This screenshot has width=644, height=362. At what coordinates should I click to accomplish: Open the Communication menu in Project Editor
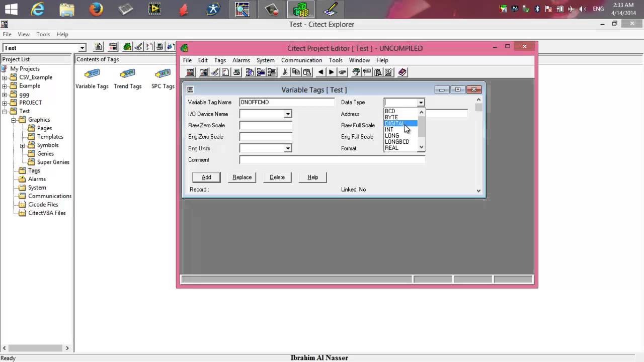point(301,60)
